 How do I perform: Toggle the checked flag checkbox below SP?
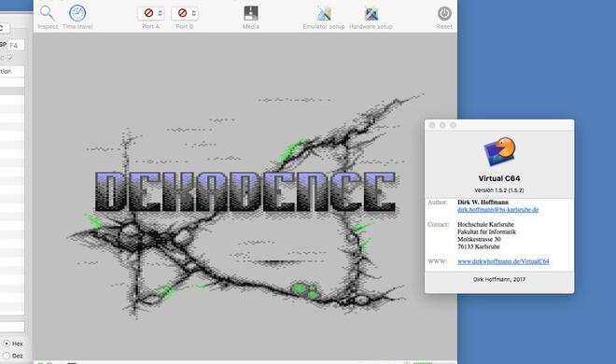tap(10, 58)
